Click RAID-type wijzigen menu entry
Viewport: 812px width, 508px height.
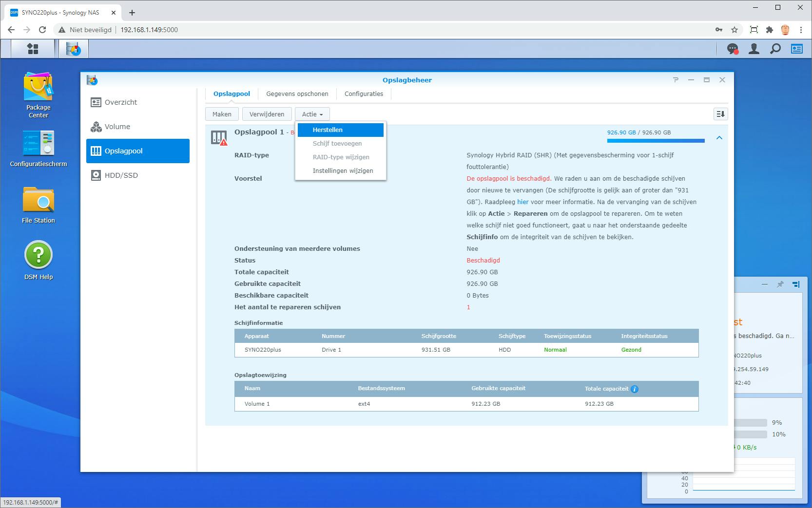(x=341, y=157)
